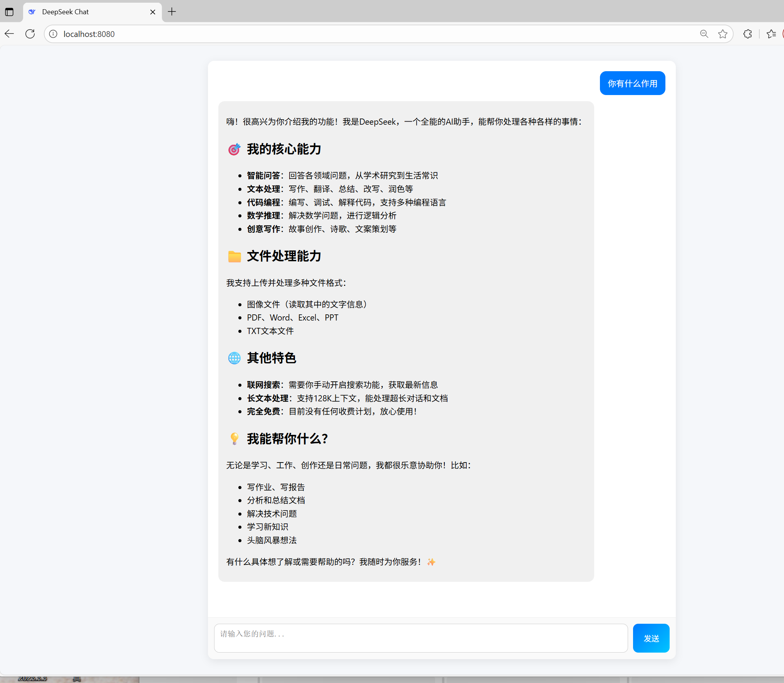784x683 pixels.
Task: Click the folder emoji beside 文件处理能力
Action: 234,256
